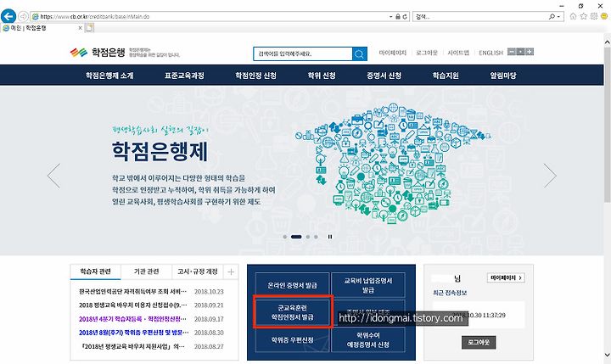
Task: Pause the banner slideshow
Action: click(x=330, y=237)
